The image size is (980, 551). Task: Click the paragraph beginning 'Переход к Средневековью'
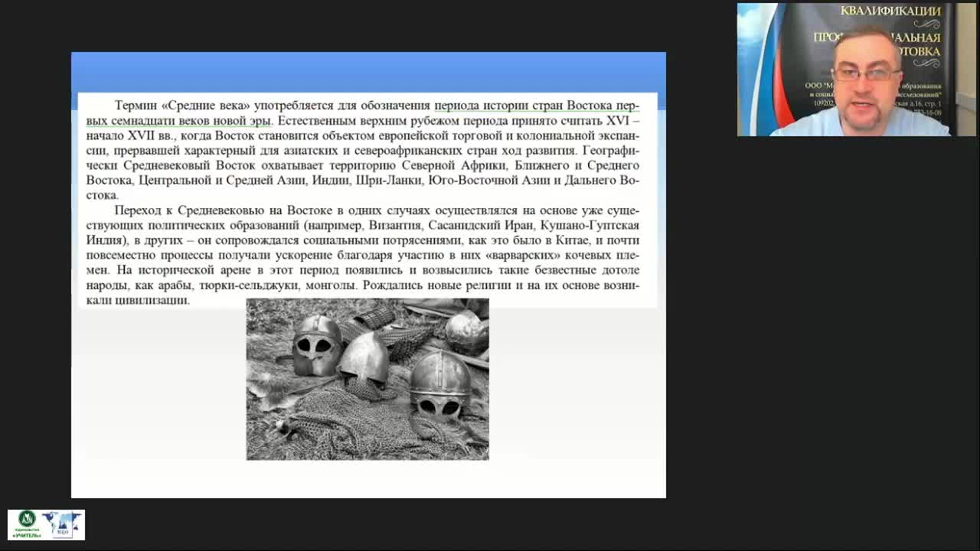(x=362, y=256)
